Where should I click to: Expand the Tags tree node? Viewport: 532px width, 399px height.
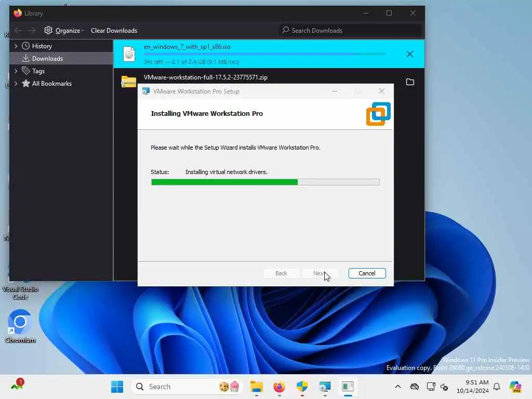pyautogui.click(x=16, y=71)
